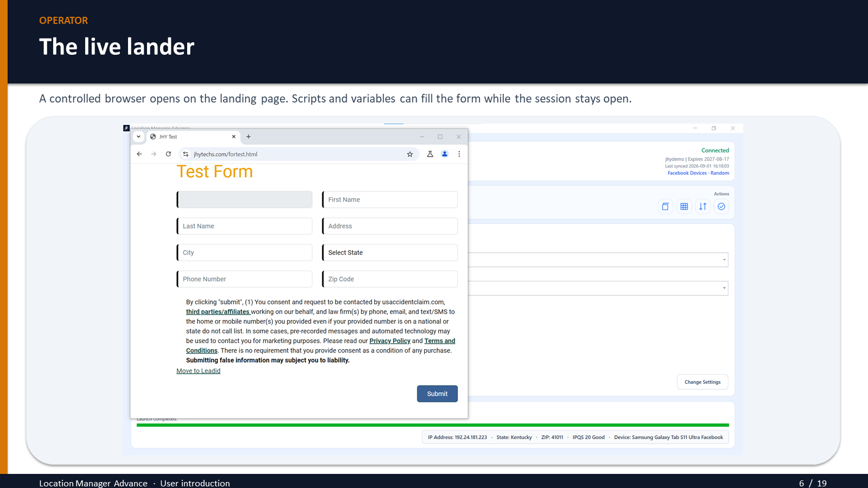The height and width of the screenshot is (488, 868).
Task: Open the third parties/affiliates link
Action: (218, 312)
